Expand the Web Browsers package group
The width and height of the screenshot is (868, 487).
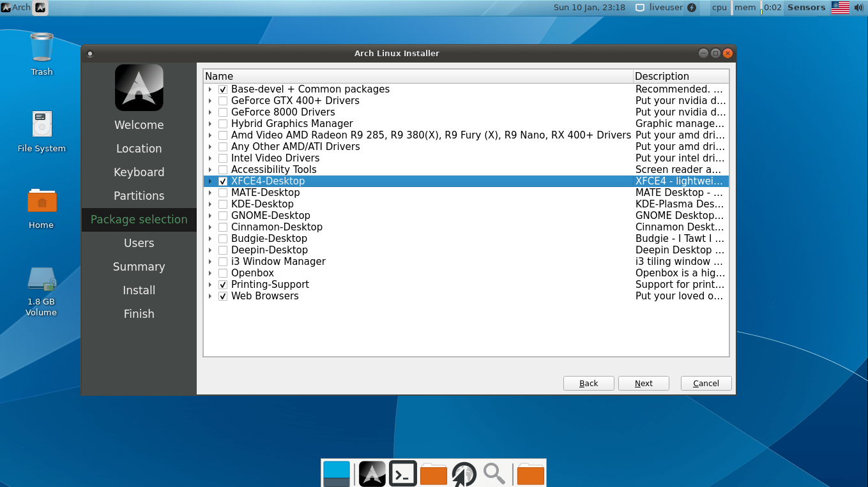(x=209, y=296)
